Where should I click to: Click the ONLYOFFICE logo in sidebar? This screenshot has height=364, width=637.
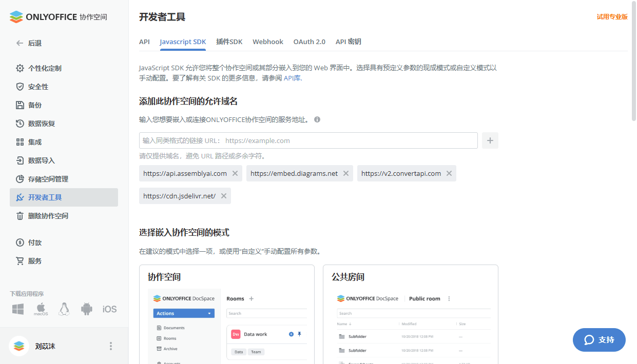point(59,17)
